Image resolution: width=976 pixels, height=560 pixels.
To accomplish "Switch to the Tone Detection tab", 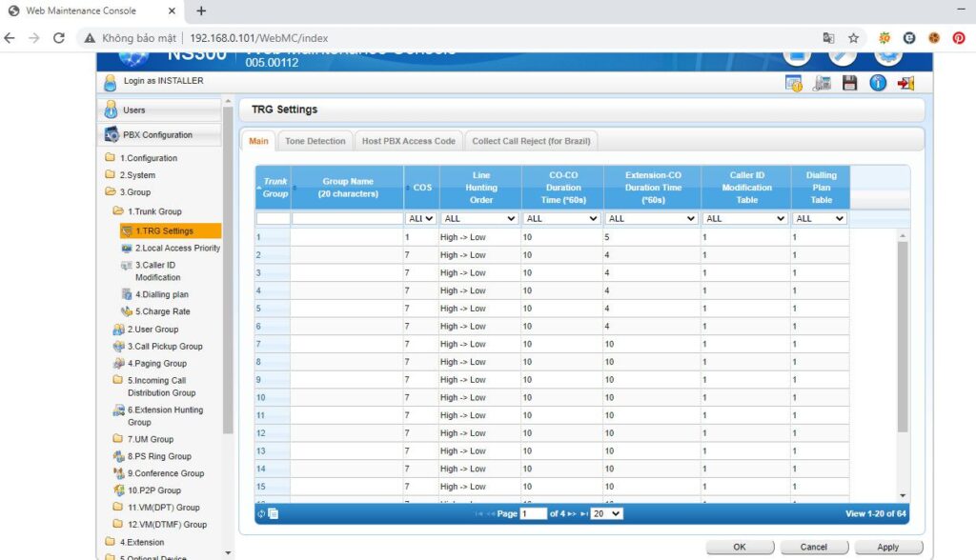I will (315, 141).
